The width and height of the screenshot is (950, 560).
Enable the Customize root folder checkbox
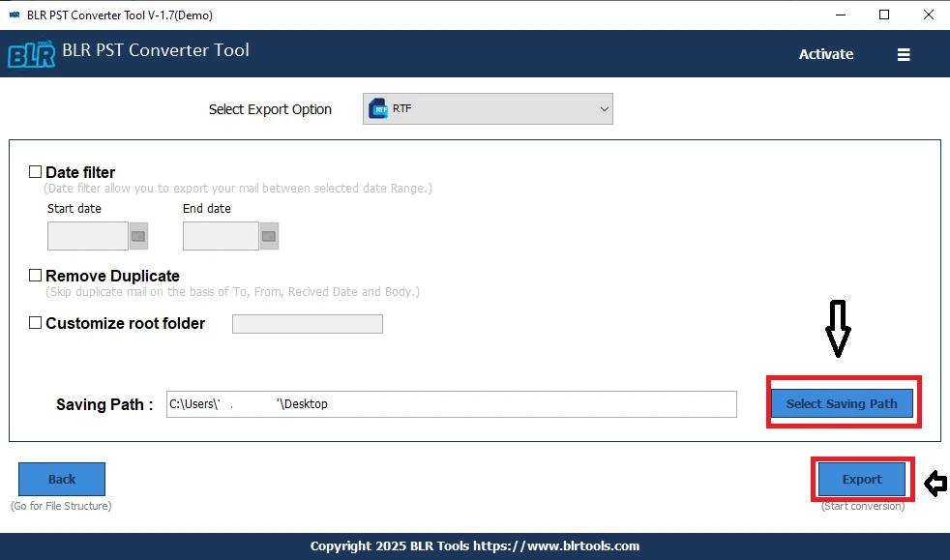point(35,322)
